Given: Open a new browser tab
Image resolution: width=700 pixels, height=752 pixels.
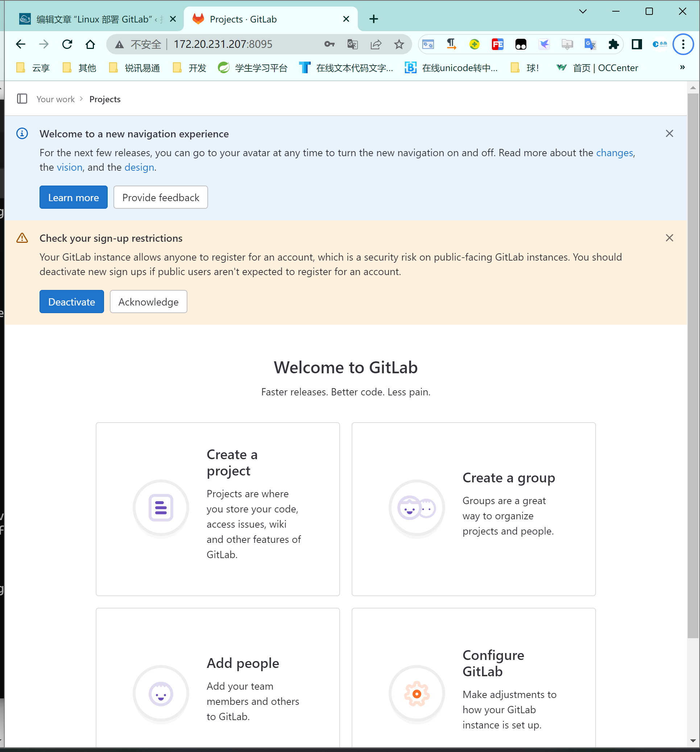Looking at the screenshot, I should [x=373, y=19].
